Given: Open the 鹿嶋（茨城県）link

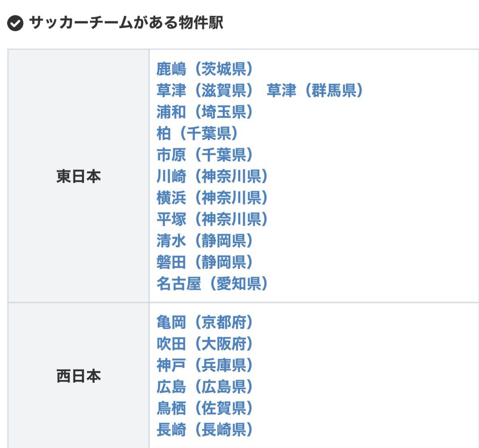Looking at the screenshot, I should (x=204, y=69).
